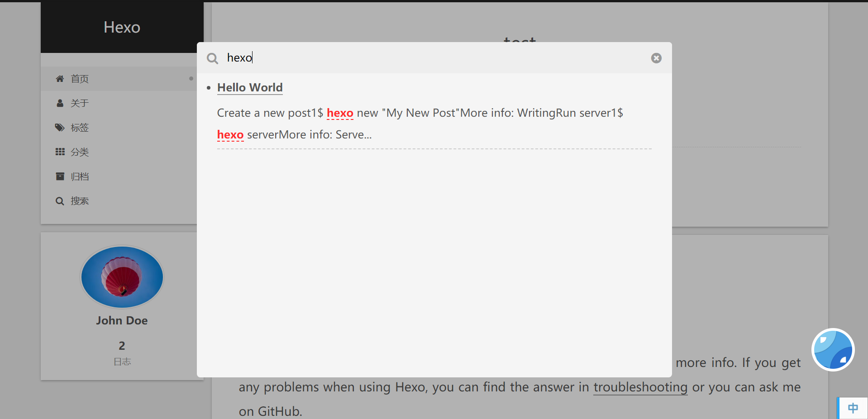Open the 标签 menu item
The width and height of the screenshot is (868, 419).
122,128
